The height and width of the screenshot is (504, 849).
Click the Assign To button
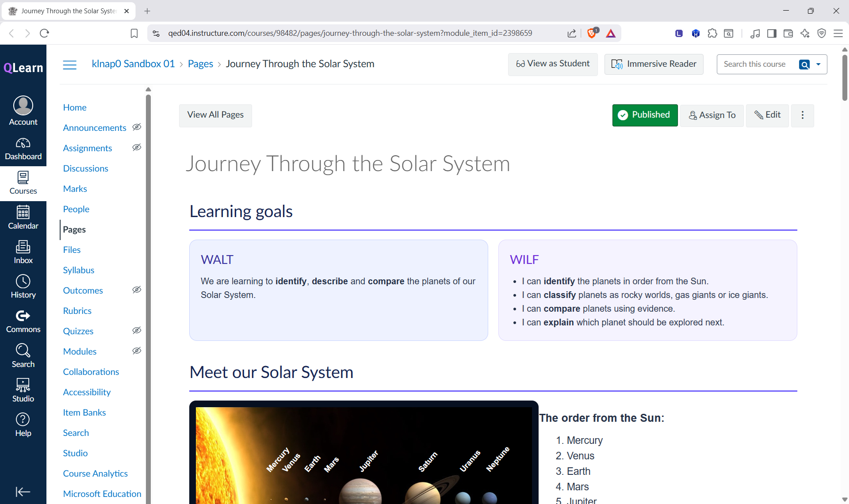pos(712,115)
